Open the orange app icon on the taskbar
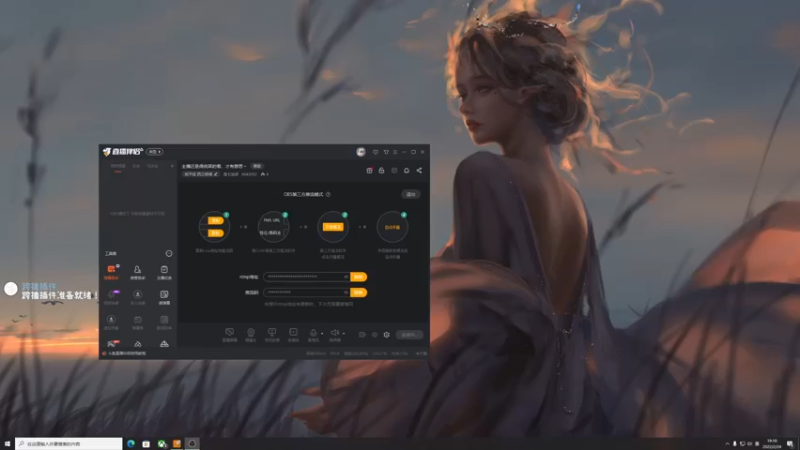The height and width of the screenshot is (450, 800). tap(177, 444)
